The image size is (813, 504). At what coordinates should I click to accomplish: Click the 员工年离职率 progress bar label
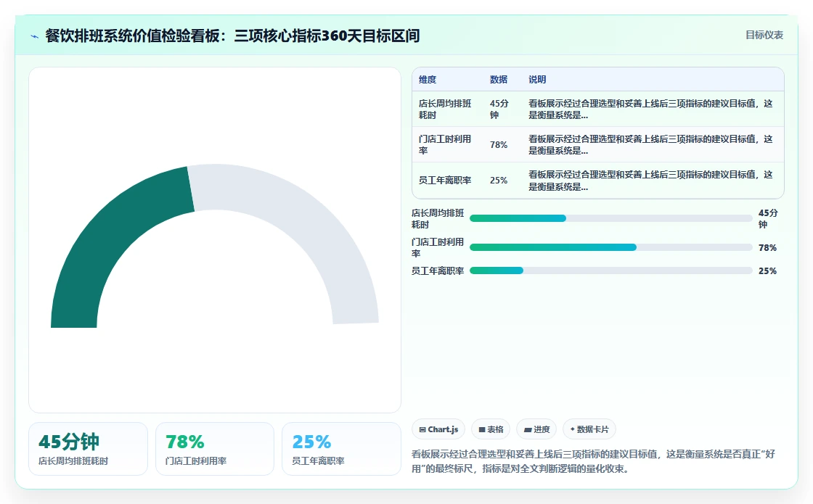click(x=438, y=271)
